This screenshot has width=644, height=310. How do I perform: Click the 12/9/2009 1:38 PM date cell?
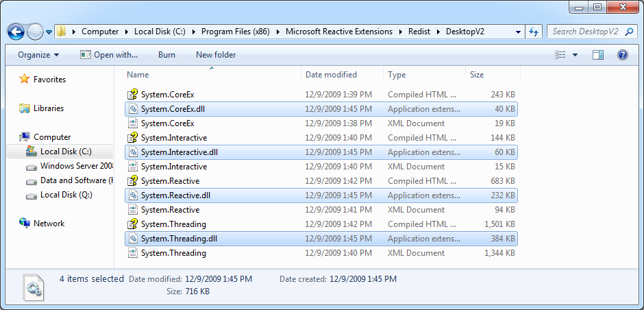point(338,123)
